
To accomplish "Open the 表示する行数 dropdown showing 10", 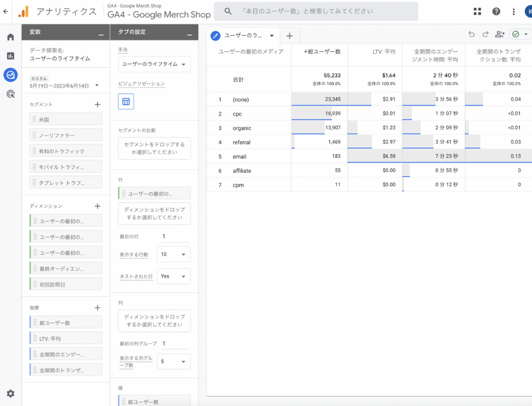I will (x=174, y=254).
